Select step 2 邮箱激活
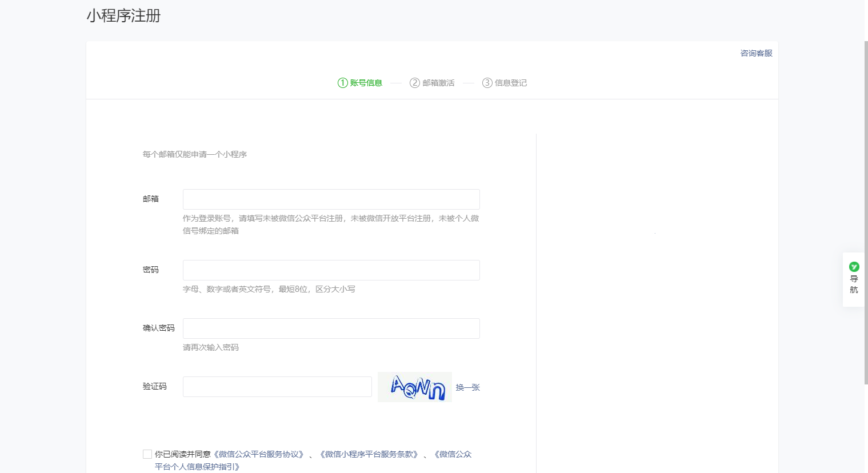 tap(432, 83)
